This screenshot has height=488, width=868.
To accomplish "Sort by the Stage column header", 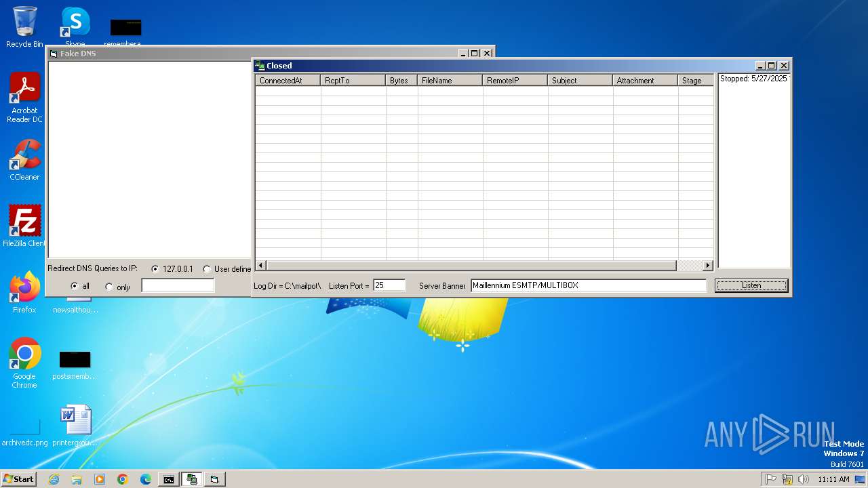I will tap(696, 80).
